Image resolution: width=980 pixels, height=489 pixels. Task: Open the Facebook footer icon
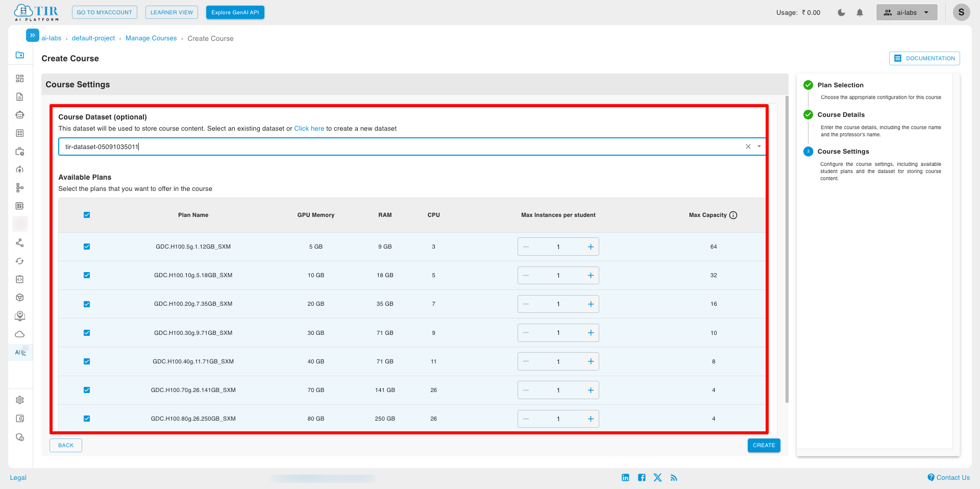[x=642, y=478]
